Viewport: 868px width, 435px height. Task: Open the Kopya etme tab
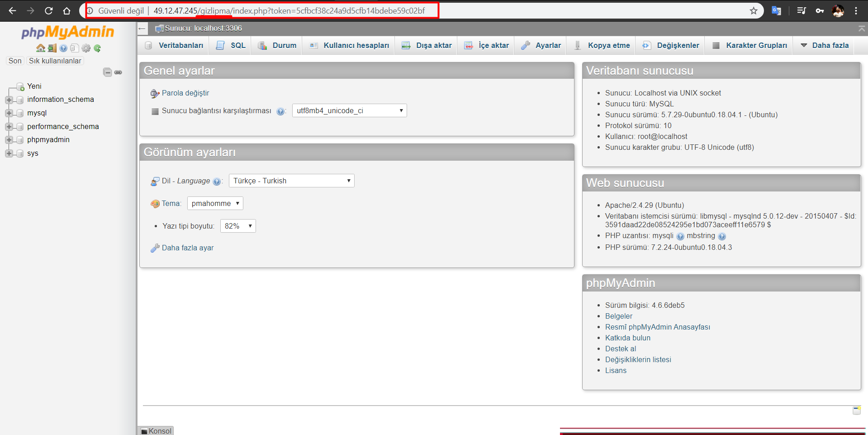(602, 45)
